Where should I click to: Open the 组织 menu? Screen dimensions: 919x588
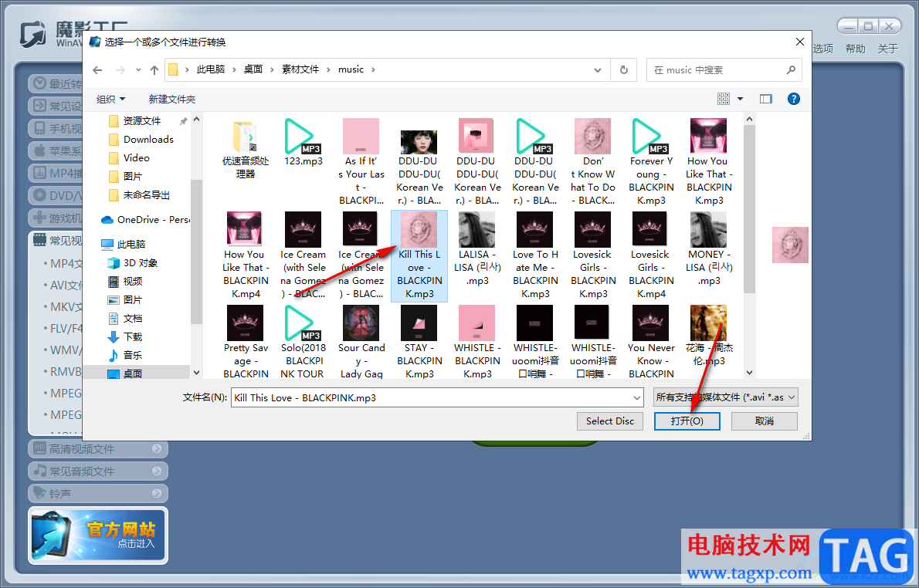(x=110, y=99)
